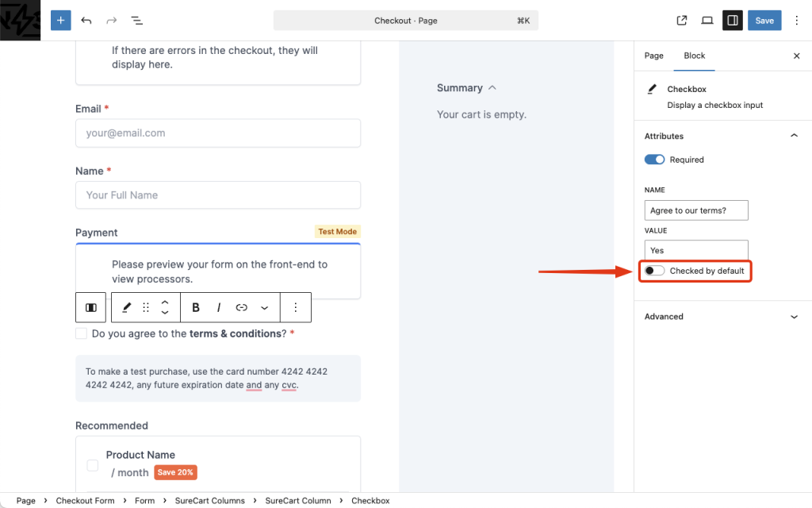812x508 pixels.
Task: Switch to the Page tab
Action: coord(653,56)
